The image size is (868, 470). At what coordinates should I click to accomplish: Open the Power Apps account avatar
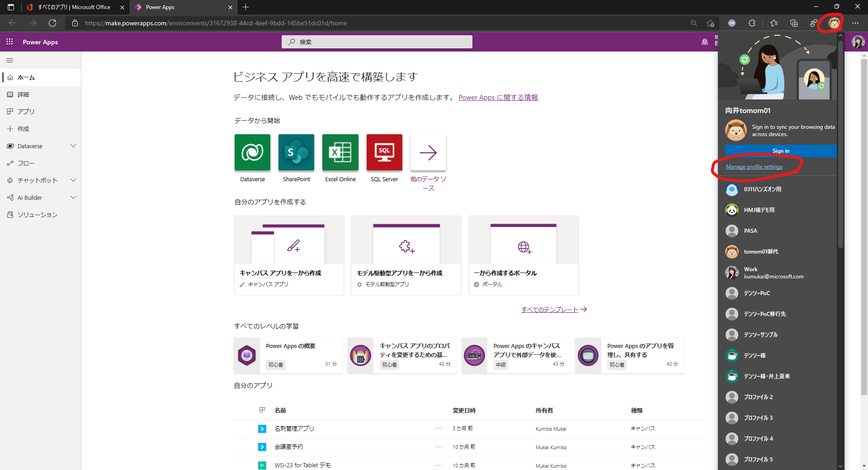click(858, 42)
